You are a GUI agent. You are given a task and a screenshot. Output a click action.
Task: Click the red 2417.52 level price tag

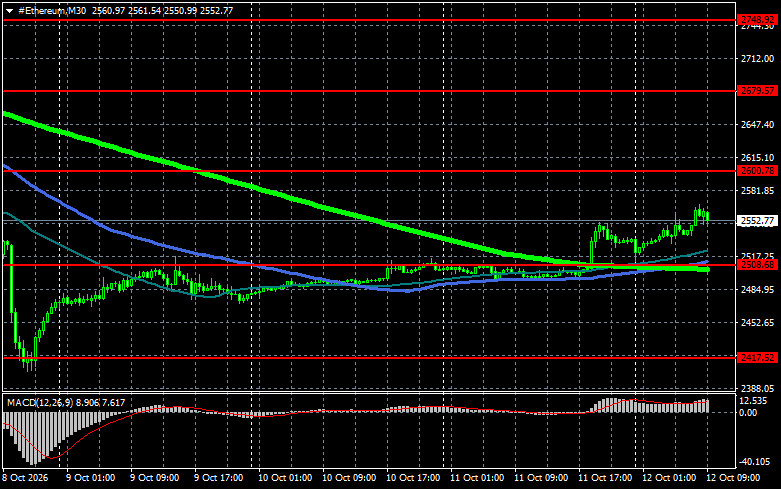click(x=758, y=358)
